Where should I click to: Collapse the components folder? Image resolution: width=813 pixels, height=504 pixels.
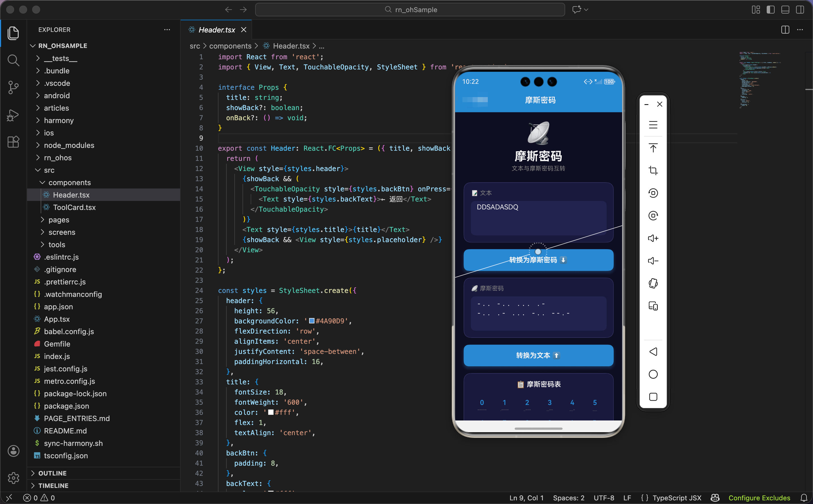[x=69, y=182]
